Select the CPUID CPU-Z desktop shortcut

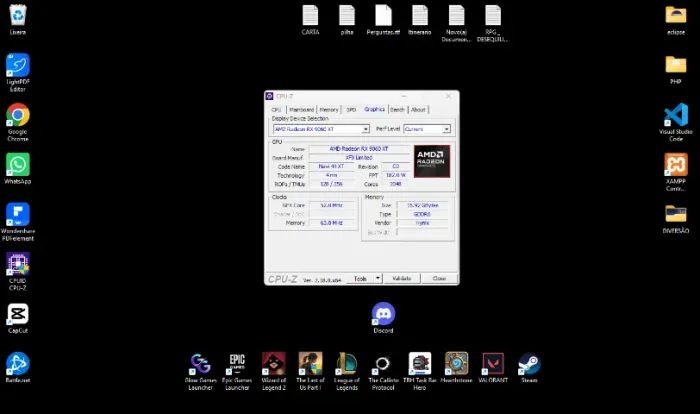tap(18, 272)
